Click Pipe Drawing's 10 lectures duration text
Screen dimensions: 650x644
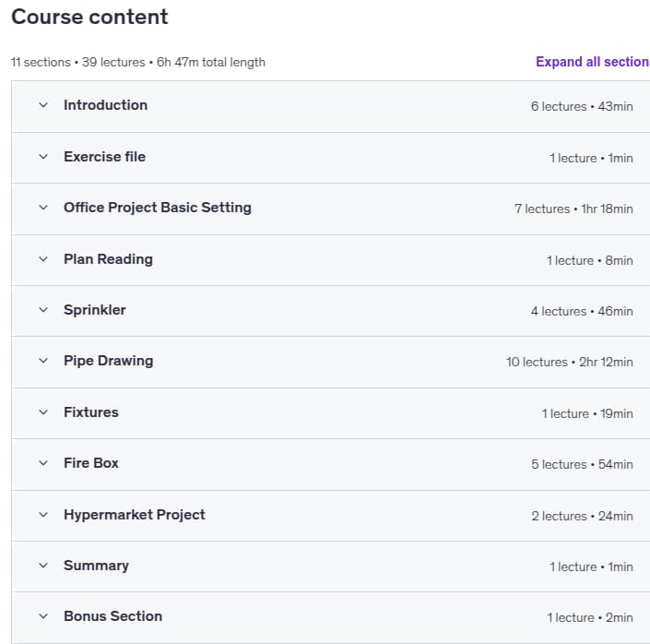pyautogui.click(x=570, y=363)
